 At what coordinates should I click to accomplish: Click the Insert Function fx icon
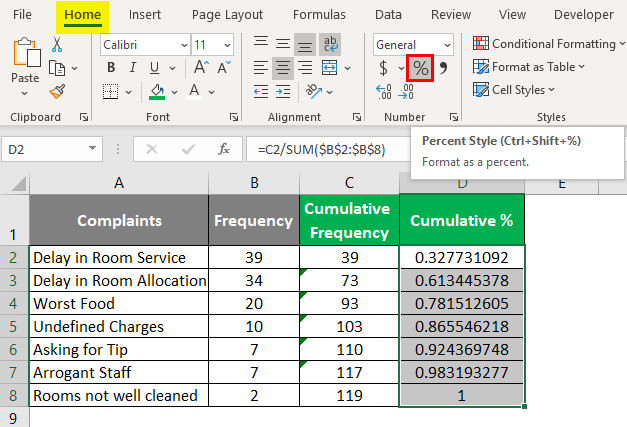(225, 149)
